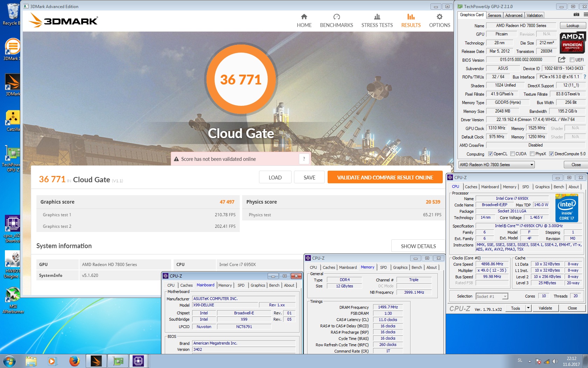Click the SAVE button in 3DMark
The height and width of the screenshot is (368, 588).
coord(309,177)
